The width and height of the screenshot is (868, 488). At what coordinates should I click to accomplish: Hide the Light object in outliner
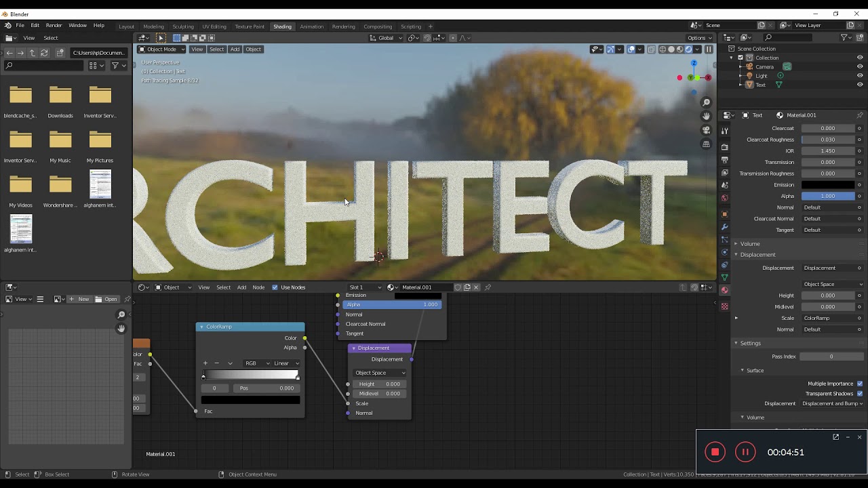click(860, 76)
